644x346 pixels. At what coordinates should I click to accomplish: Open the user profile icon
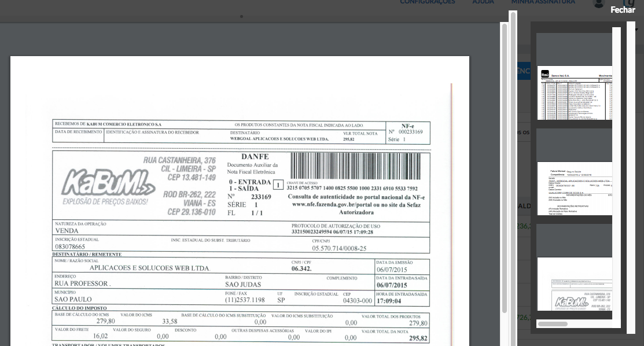[x=599, y=3]
